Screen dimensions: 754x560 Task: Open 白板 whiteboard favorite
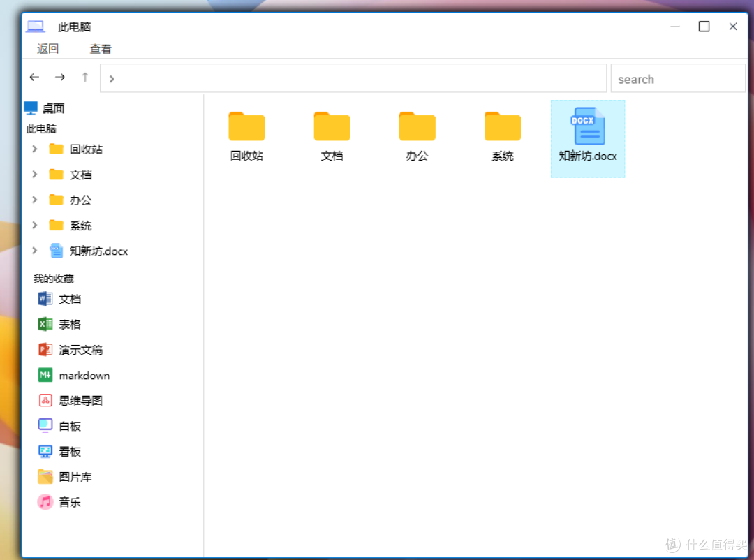coord(59,426)
